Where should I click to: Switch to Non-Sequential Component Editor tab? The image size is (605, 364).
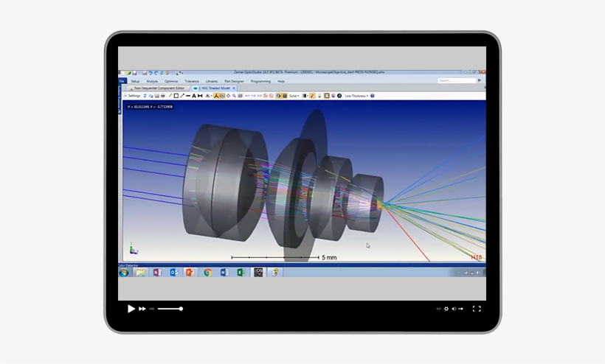(x=159, y=88)
